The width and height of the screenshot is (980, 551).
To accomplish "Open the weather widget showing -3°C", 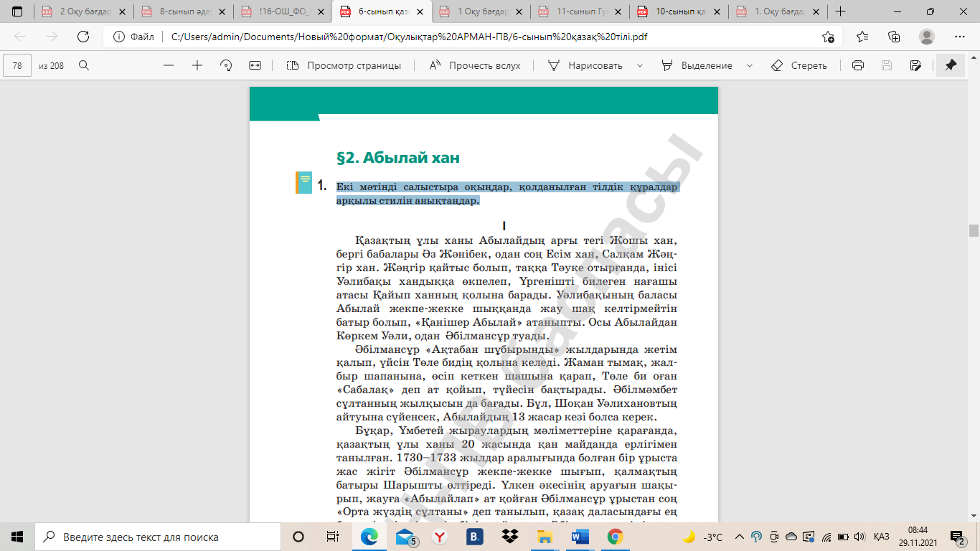I will coord(703,537).
